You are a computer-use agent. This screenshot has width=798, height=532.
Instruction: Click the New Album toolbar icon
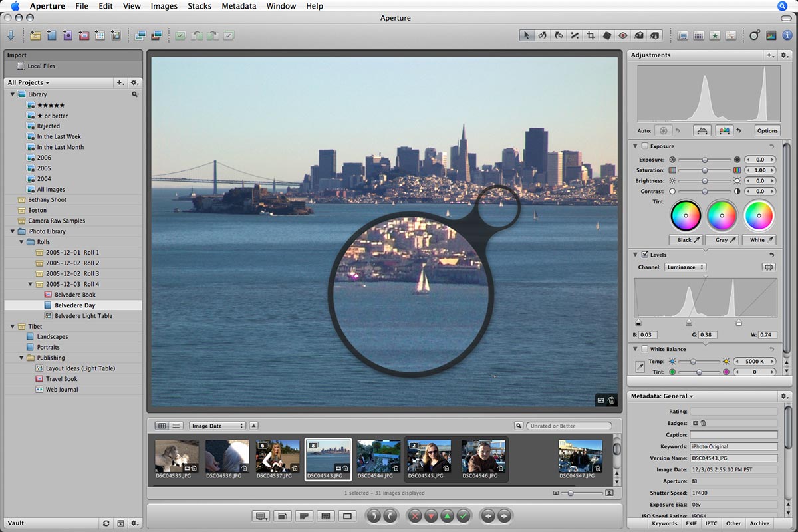click(51, 35)
